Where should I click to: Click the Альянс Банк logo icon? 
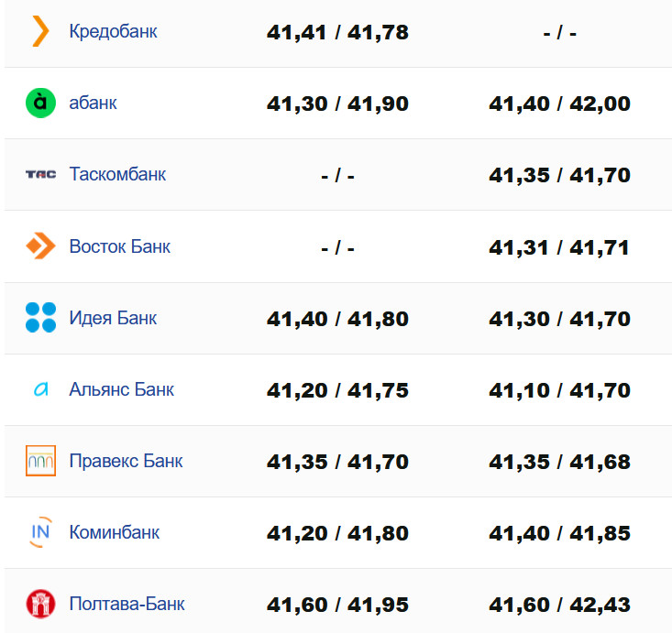[x=40, y=389]
